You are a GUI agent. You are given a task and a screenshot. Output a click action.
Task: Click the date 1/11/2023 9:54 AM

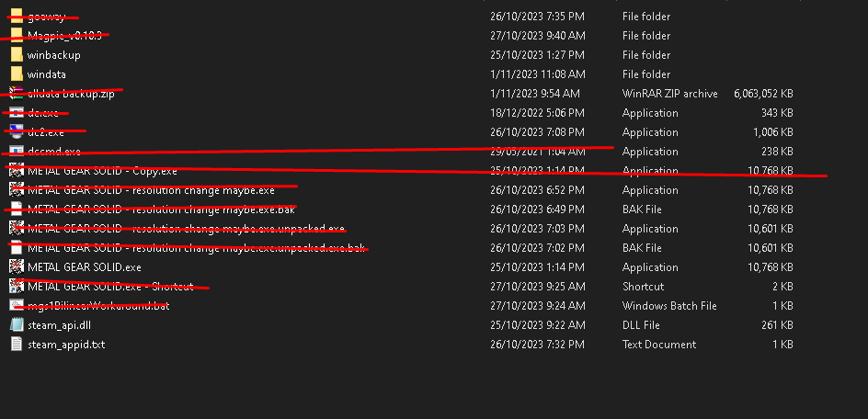coord(535,94)
